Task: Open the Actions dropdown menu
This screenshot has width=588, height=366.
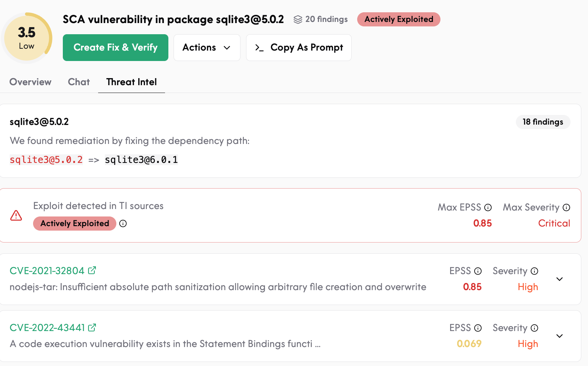Action: [207, 48]
